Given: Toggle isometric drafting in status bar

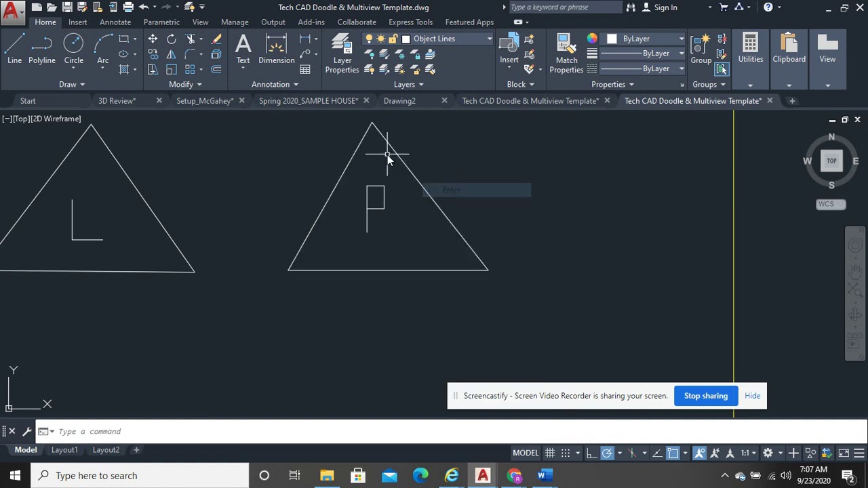Looking at the screenshot, I should (633, 453).
